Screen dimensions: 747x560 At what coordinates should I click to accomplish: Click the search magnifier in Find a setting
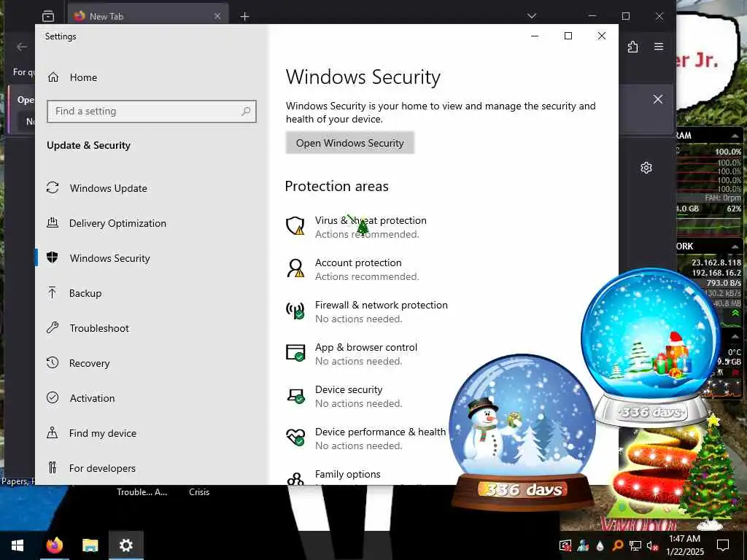(x=246, y=112)
